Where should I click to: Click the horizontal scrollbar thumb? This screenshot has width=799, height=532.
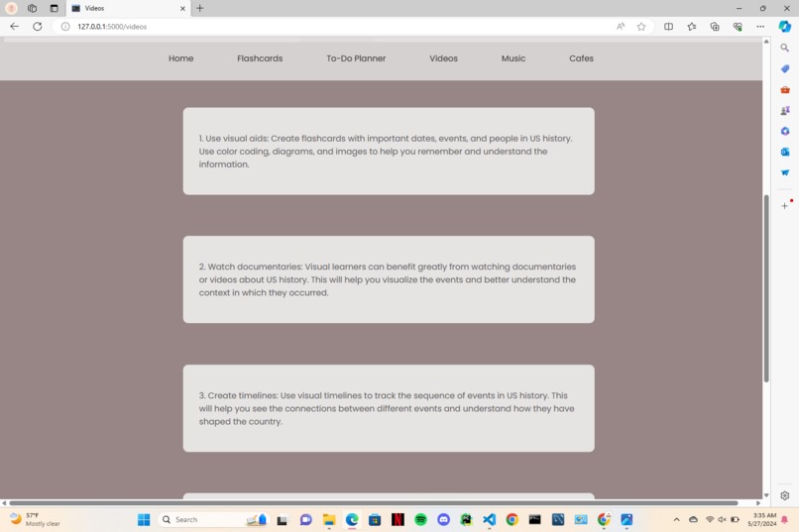(x=374, y=503)
